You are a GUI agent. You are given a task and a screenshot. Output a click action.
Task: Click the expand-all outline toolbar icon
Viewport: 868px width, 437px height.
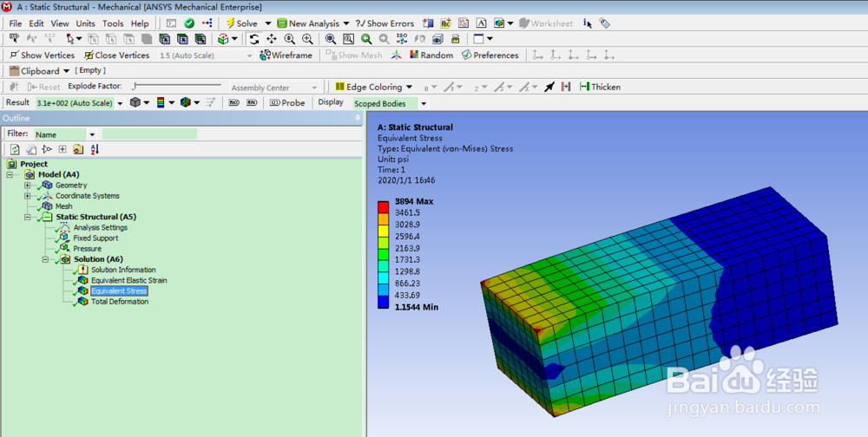click(62, 149)
